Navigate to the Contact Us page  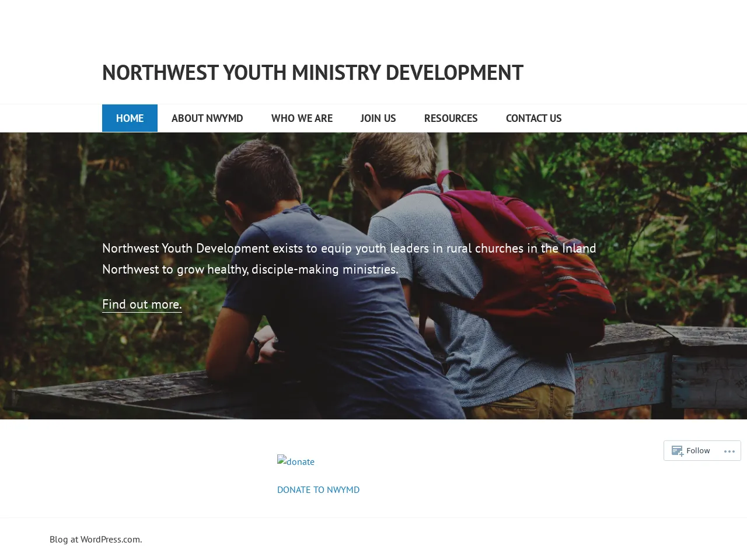click(533, 118)
